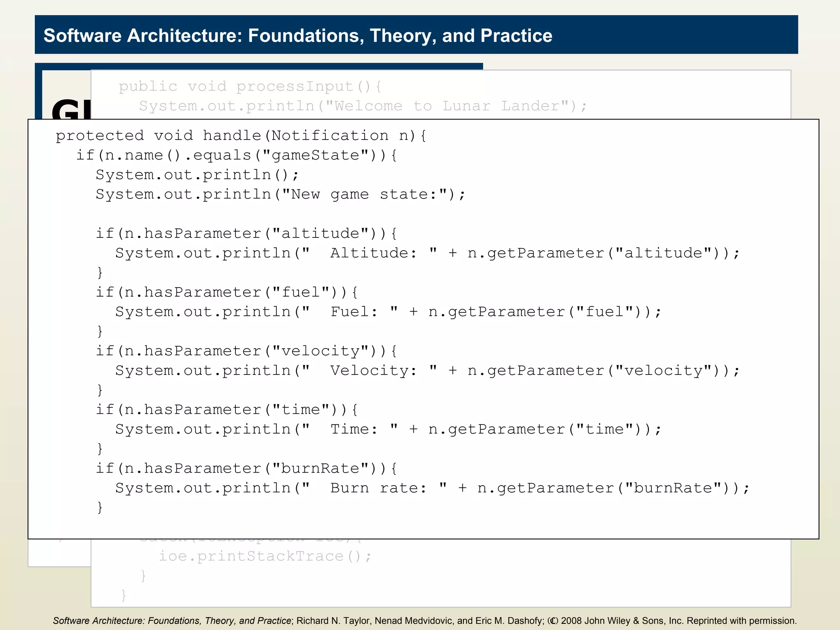Click the faded 'Welcome to Lunar Lander' line

click(x=363, y=106)
